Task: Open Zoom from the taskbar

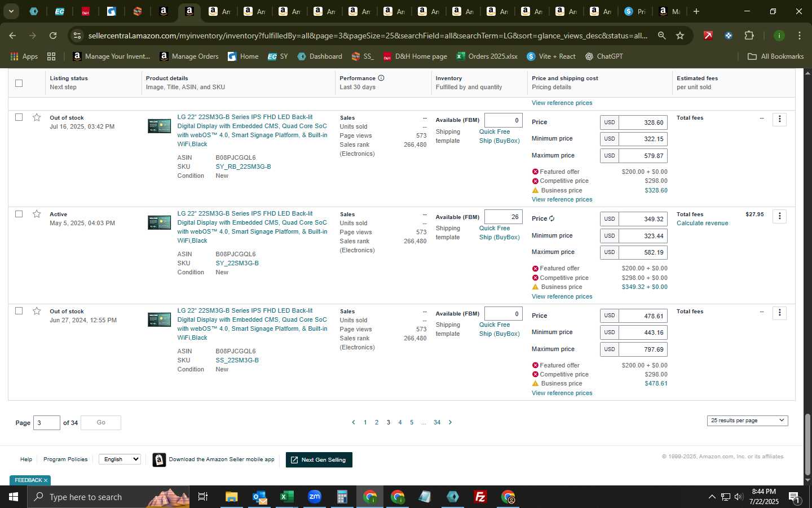Action: 315,497
